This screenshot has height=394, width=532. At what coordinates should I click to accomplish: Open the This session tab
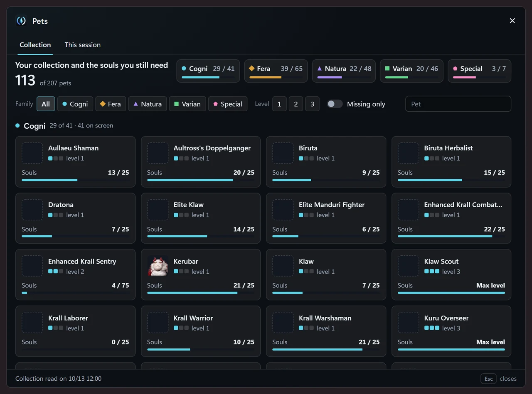pyautogui.click(x=83, y=45)
